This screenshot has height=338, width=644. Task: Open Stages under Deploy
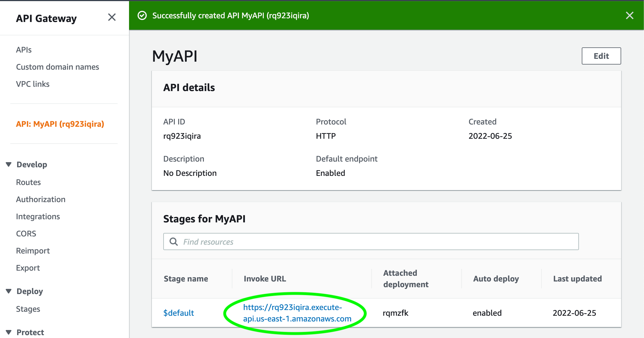pos(28,309)
